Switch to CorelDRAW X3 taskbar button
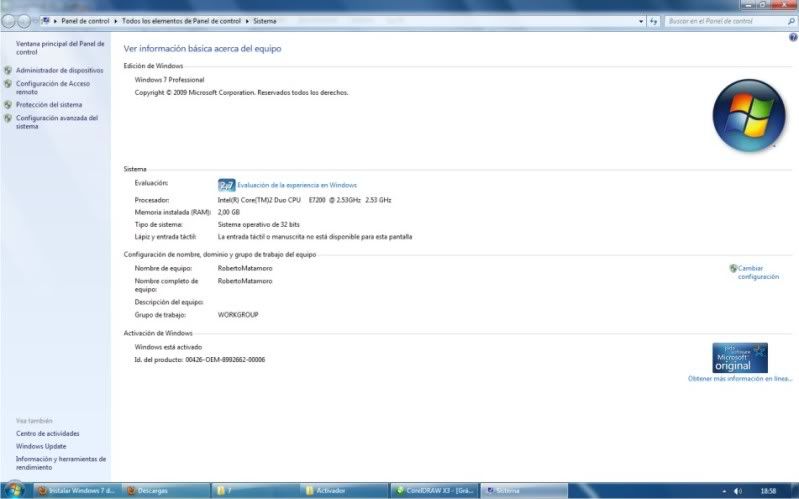 pyautogui.click(x=435, y=491)
